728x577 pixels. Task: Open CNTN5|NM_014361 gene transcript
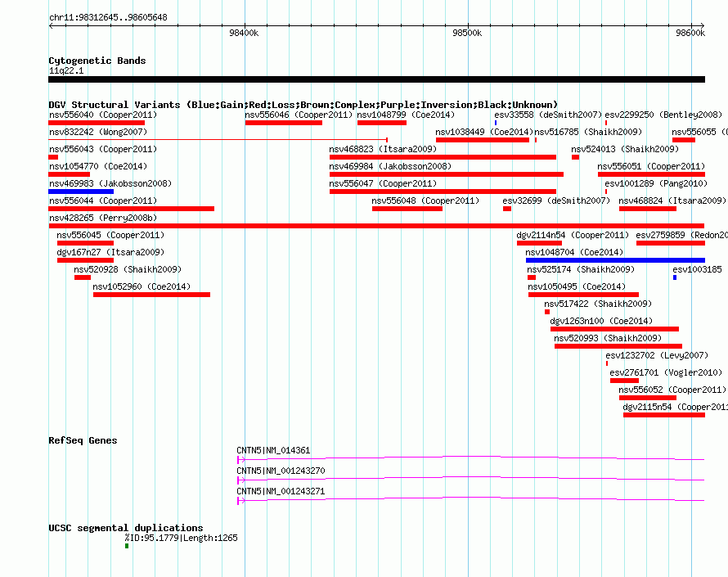pos(273,450)
